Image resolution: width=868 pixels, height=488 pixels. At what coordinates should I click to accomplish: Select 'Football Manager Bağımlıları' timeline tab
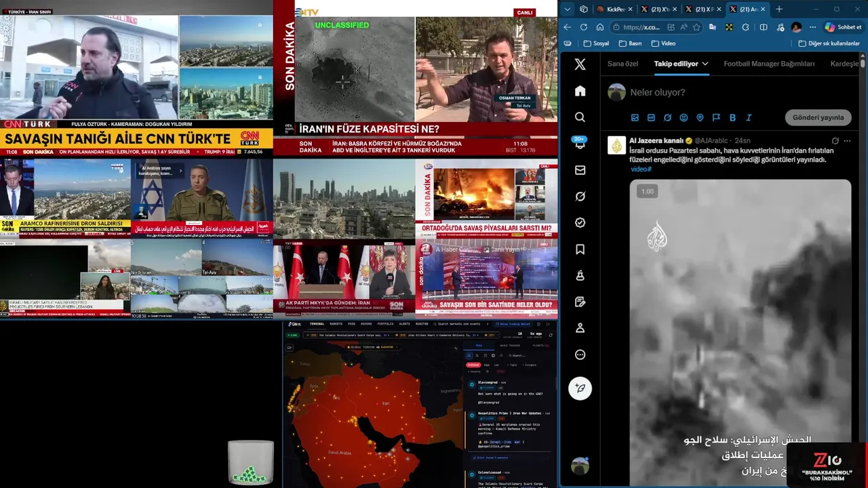coord(769,64)
